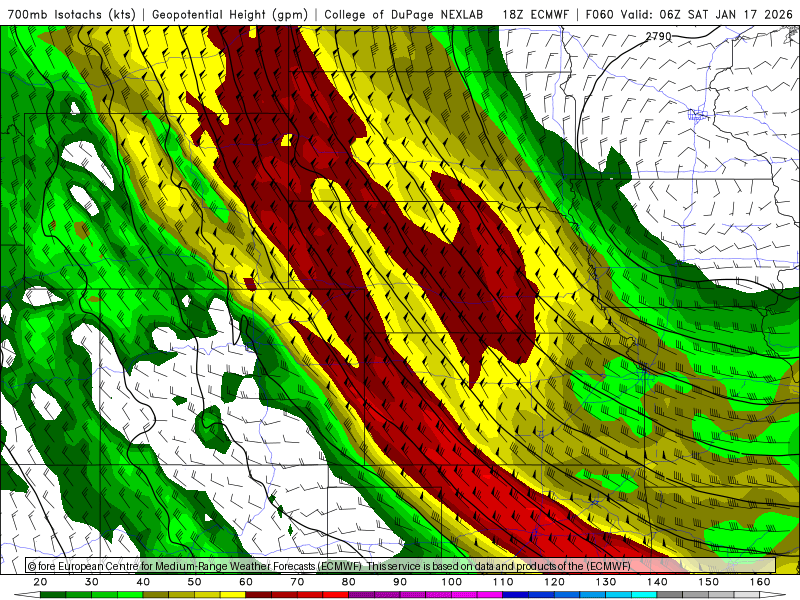
Task: Click the '18Z ECMWF' model run text
Action: tap(535, 14)
